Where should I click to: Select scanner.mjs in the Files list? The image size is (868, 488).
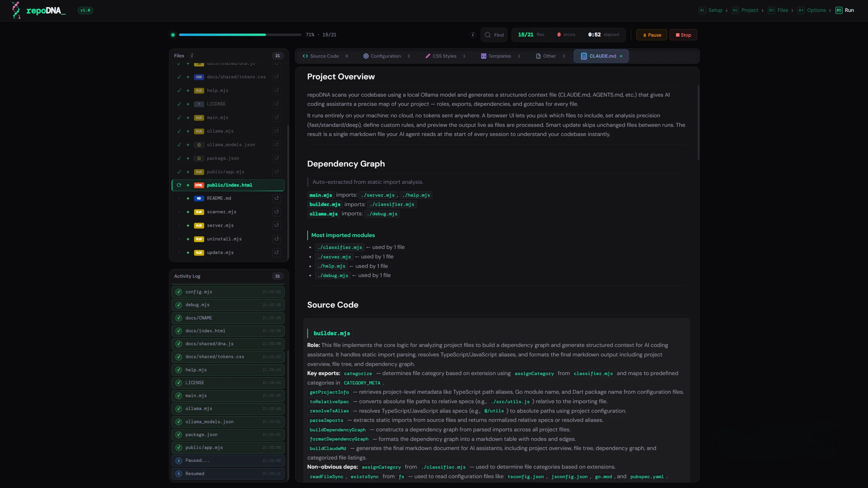point(228,212)
